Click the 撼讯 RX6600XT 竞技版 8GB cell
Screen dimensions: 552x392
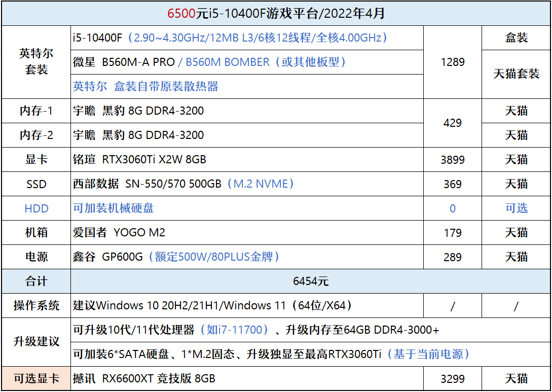[247, 379]
